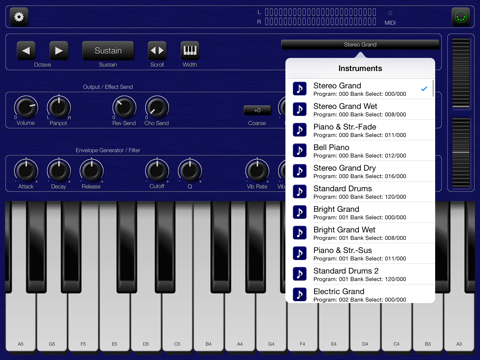Image resolution: width=480 pixels, height=360 pixels.
Task: Open the Stereo Grand instrument selector
Action: pos(360,45)
